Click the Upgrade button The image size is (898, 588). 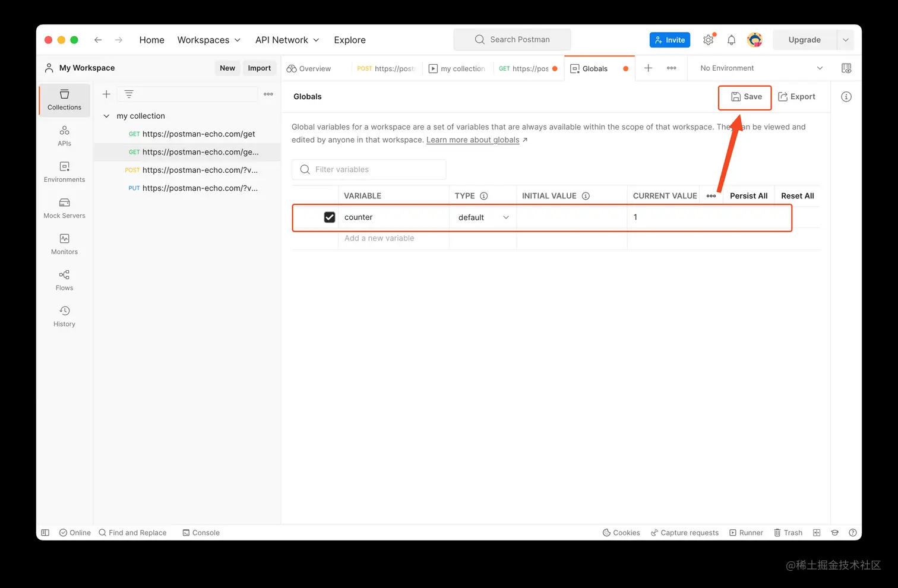[805, 40]
